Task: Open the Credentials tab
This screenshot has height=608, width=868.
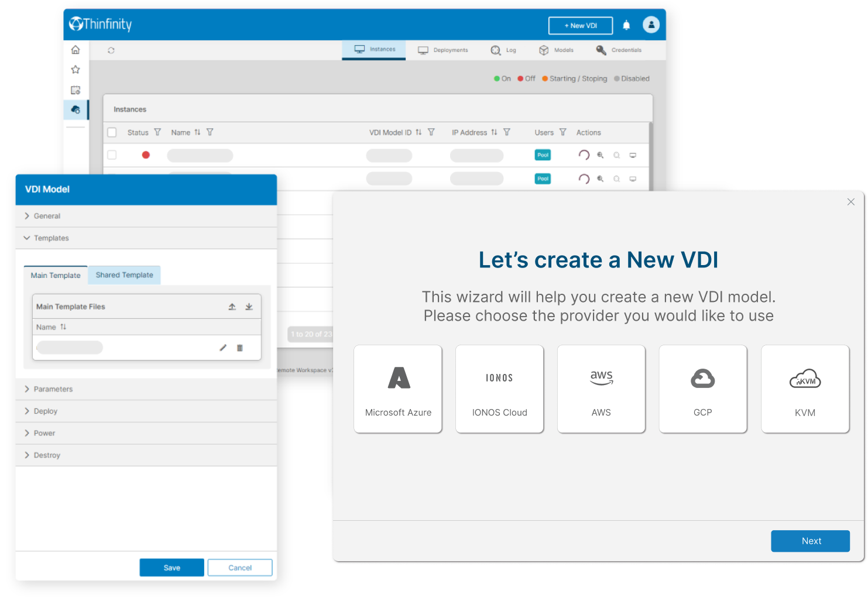Action: [619, 50]
